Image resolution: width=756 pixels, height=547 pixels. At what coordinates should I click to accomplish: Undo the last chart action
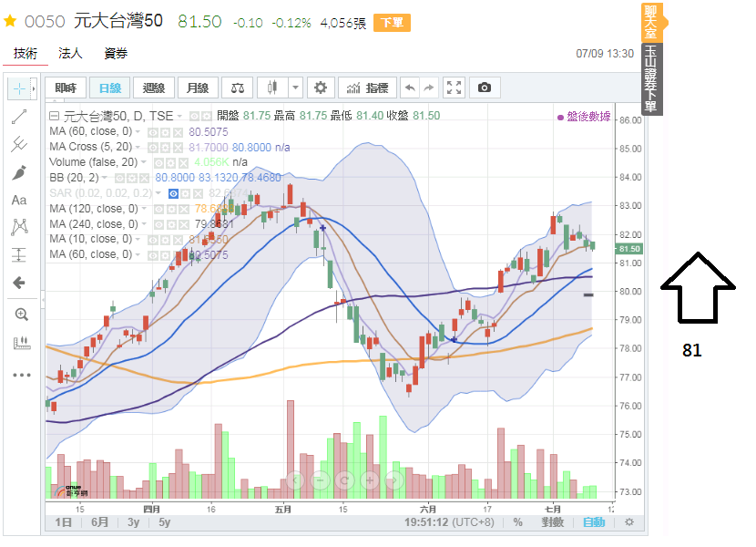(x=410, y=88)
